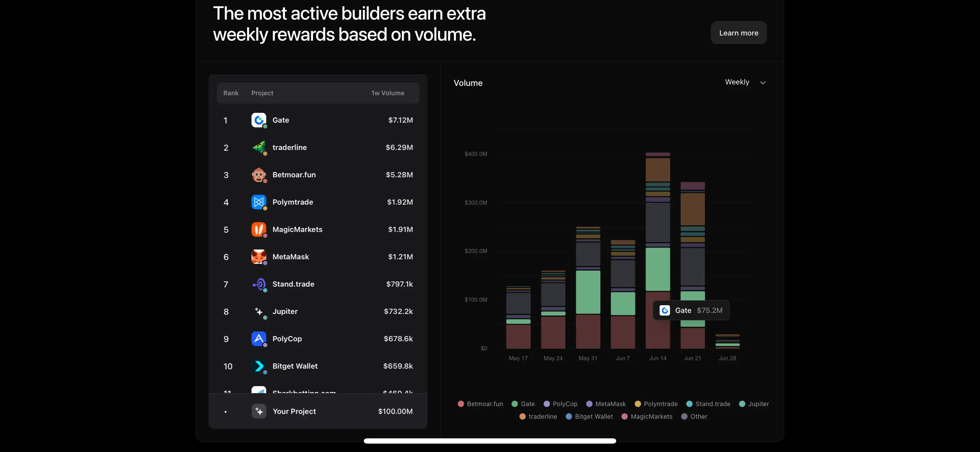Image resolution: width=980 pixels, height=452 pixels.
Task: Select the MagicMarkets project name
Action: (297, 230)
